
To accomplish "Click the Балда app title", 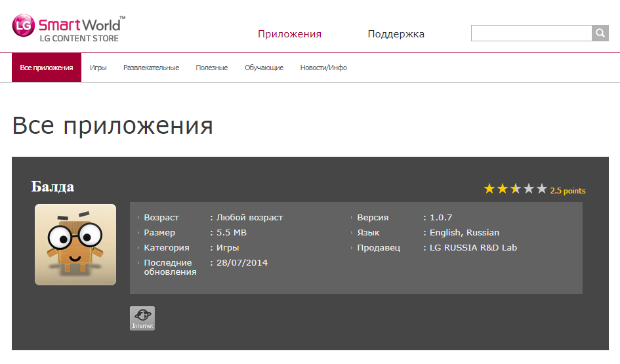I will [x=52, y=186].
